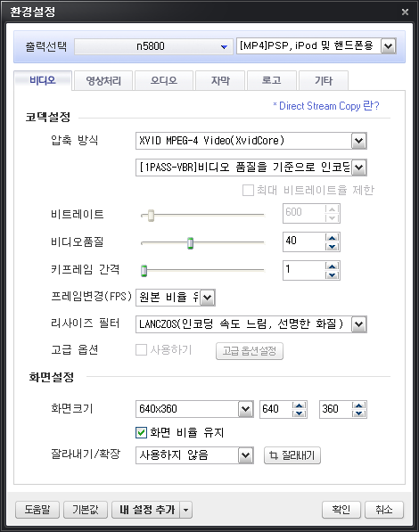
Task: Click the bitrate 600 down arrow
Action: [332, 217]
